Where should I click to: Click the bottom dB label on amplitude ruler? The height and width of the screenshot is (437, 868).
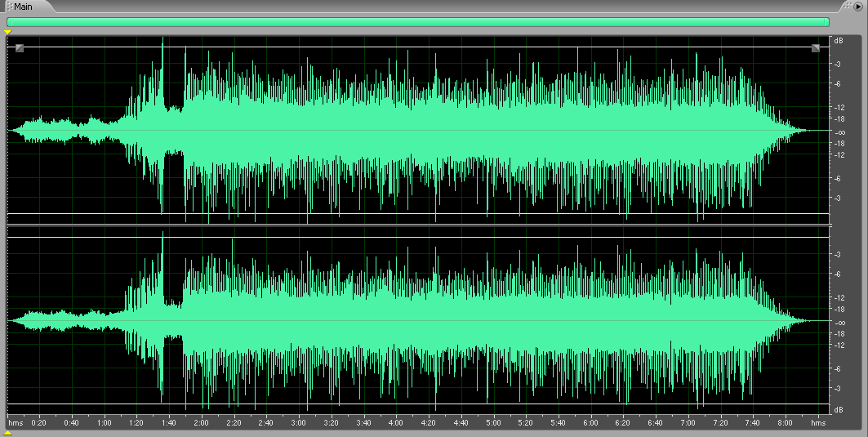click(x=838, y=408)
